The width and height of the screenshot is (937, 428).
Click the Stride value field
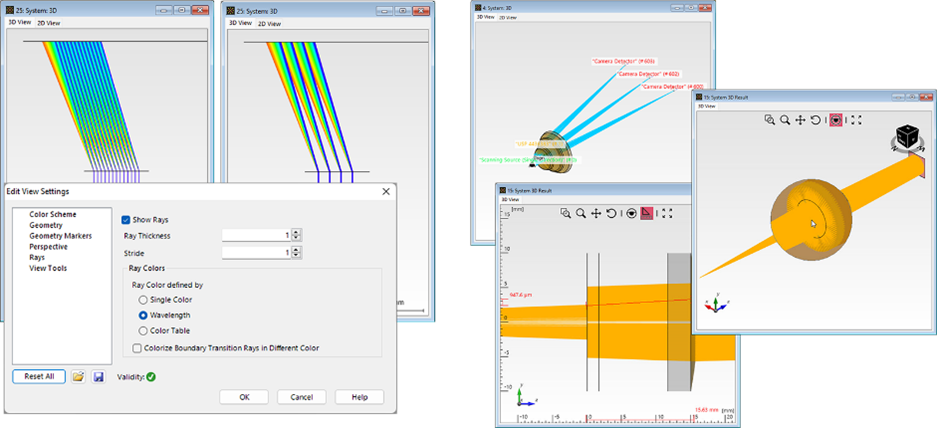(256, 253)
